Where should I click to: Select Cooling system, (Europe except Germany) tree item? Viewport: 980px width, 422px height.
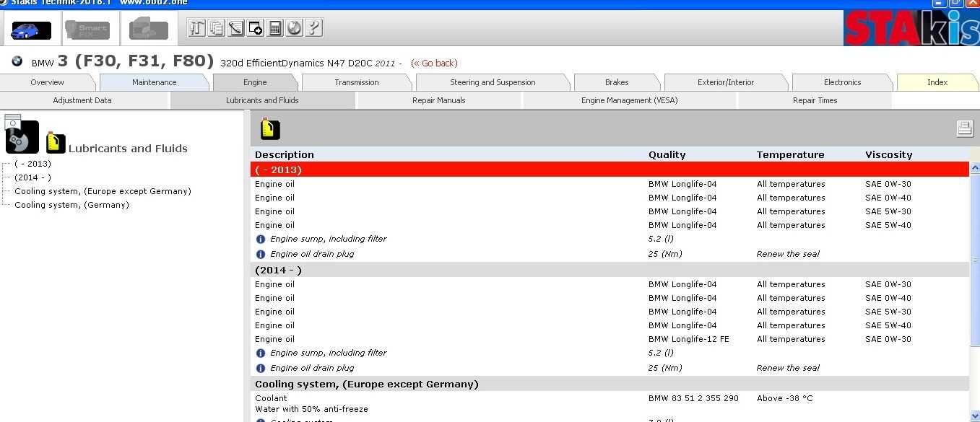(103, 191)
